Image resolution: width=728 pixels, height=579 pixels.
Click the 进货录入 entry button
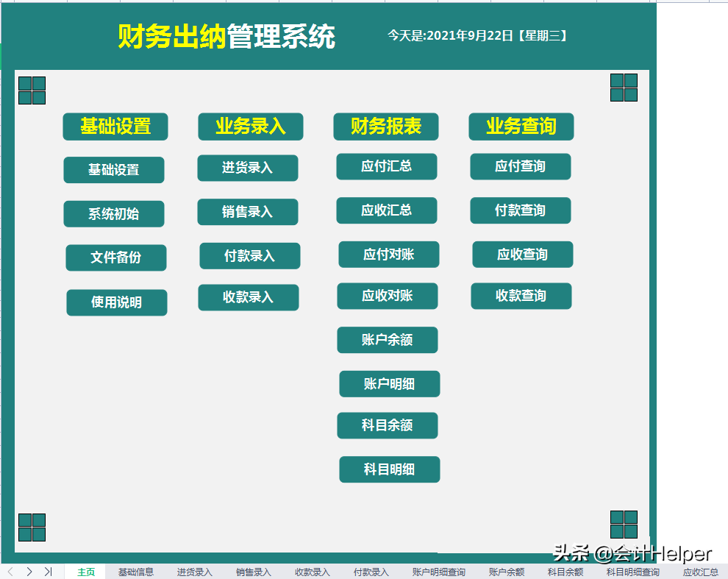(248, 168)
